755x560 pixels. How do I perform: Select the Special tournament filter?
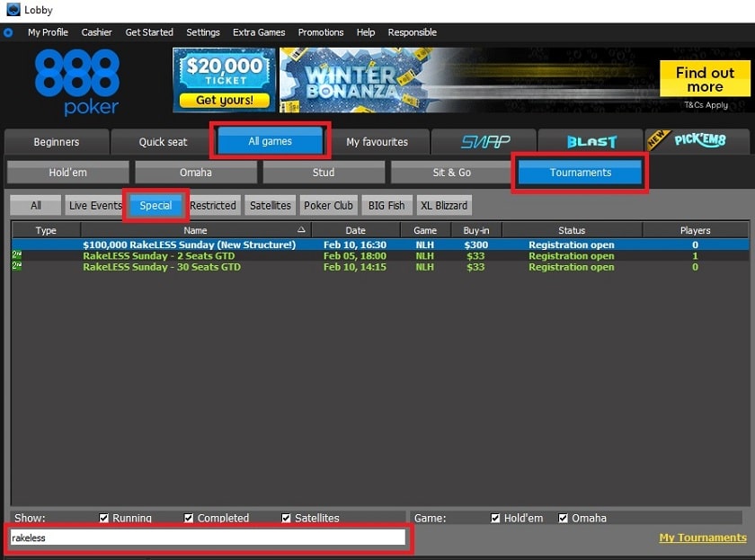pos(155,206)
